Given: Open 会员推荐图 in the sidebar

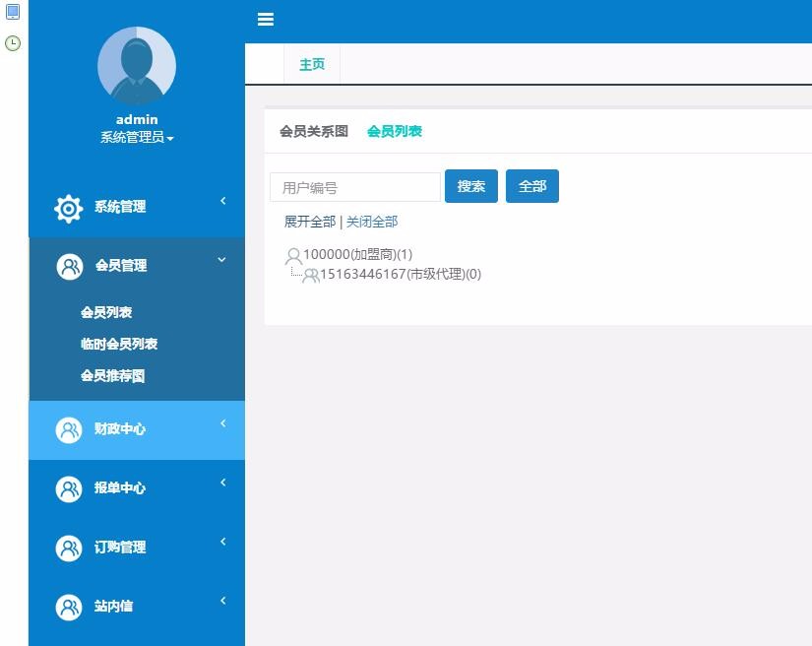Looking at the screenshot, I should (112, 375).
